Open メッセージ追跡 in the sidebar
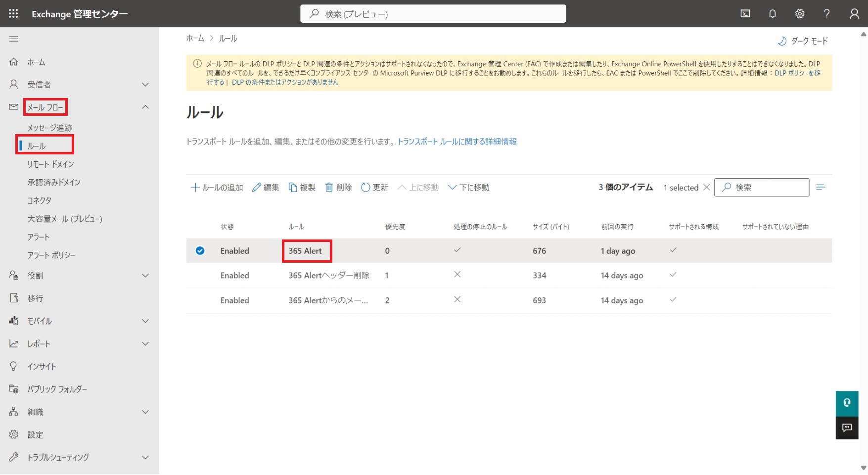Viewport: 868px width, 475px height. [49, 128]
